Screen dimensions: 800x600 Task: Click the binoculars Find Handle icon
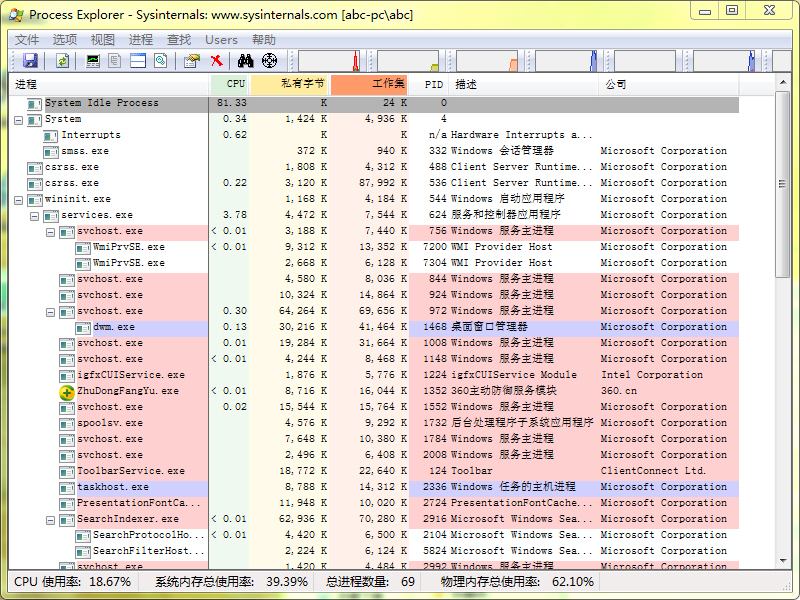coord(245,61)
